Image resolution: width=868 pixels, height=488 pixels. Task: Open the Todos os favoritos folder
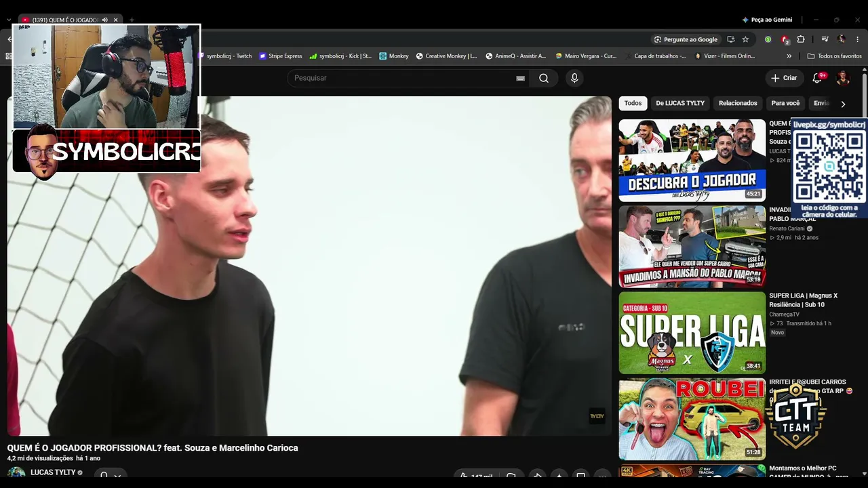tap(834, 56)
